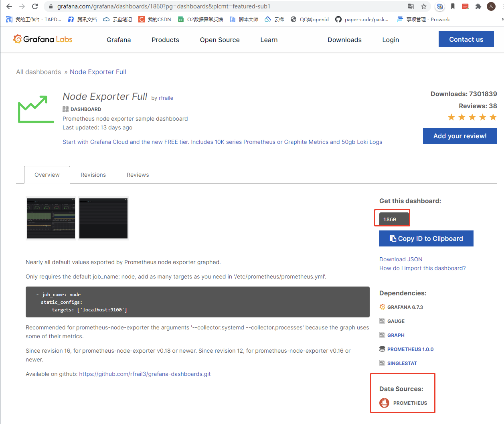Open the 云盘笔记 bookmark
Image resolution: width=504 pixels, height=424 pixels.
click(117, 19)
